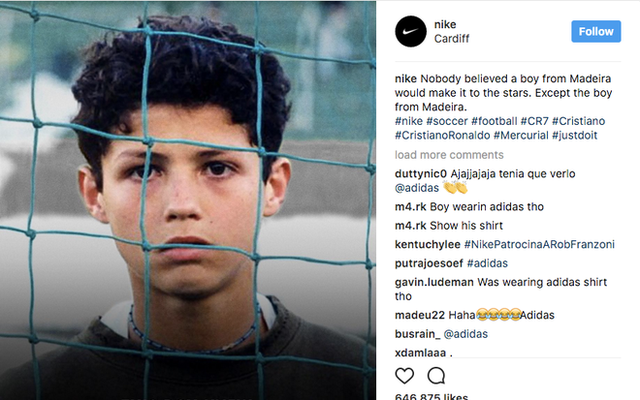View the likes count for the post

(x=432, y=397)
